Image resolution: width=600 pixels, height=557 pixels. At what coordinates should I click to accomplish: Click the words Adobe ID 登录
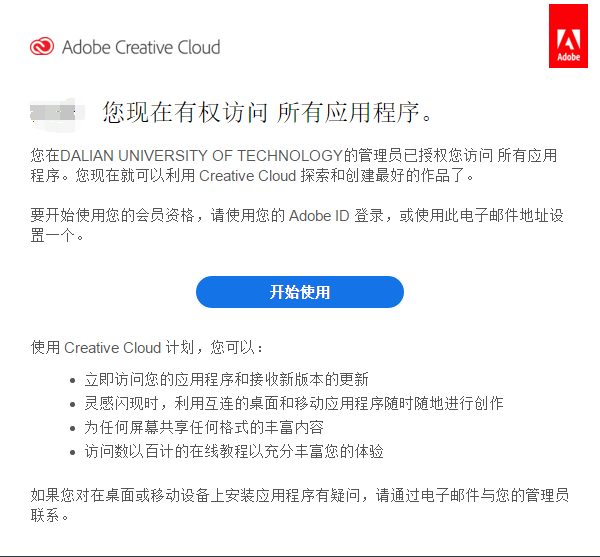[336, 215]
